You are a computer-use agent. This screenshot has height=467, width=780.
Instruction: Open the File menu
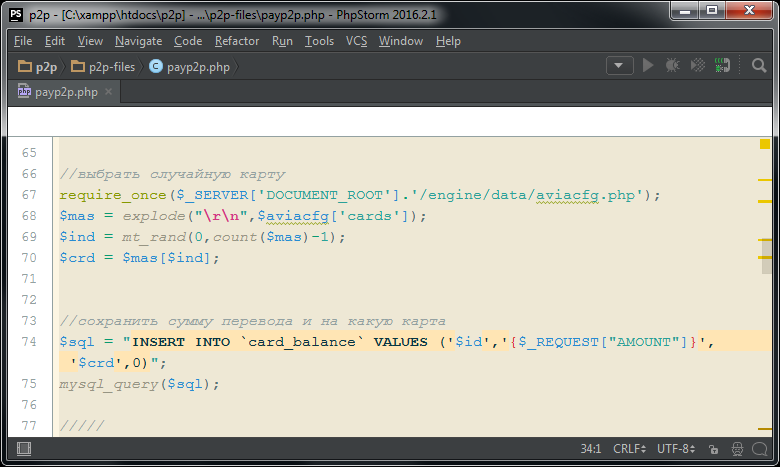pyautogui.click(x=23, y=41)
